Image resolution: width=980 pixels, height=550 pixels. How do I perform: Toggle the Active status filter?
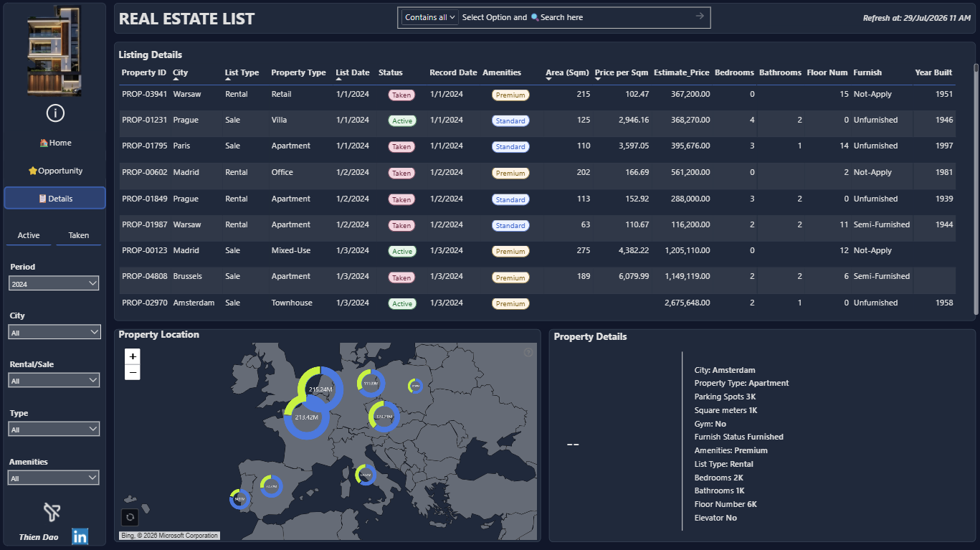[x=29, y=236]
